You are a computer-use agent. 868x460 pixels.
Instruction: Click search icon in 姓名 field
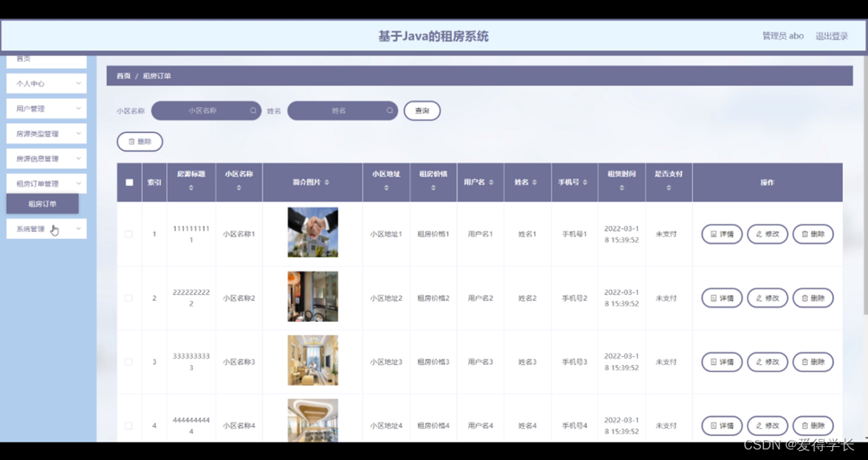pos(390,111)
